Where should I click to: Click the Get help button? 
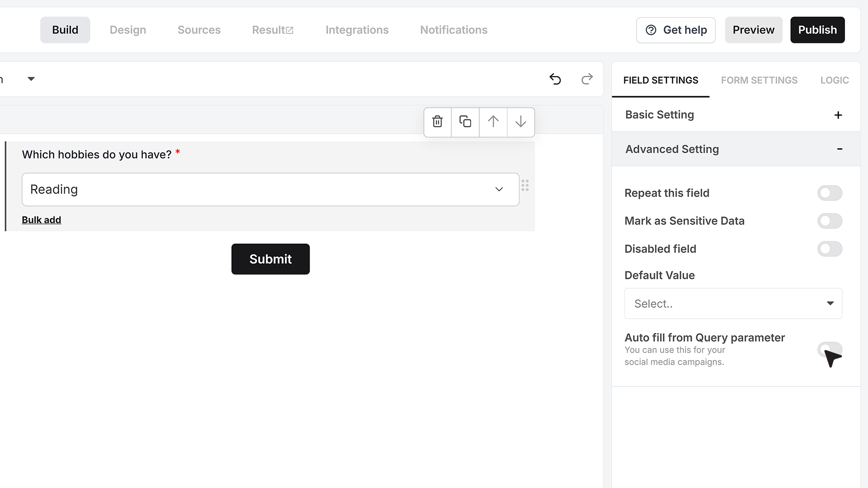[x=676, y=30]
